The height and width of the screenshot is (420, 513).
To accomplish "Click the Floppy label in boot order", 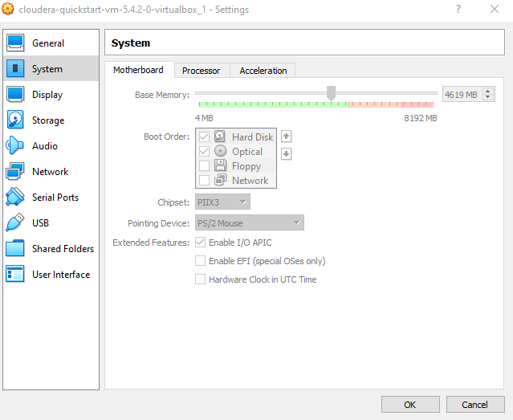I will pyautogui.click(x=246, y=166).
